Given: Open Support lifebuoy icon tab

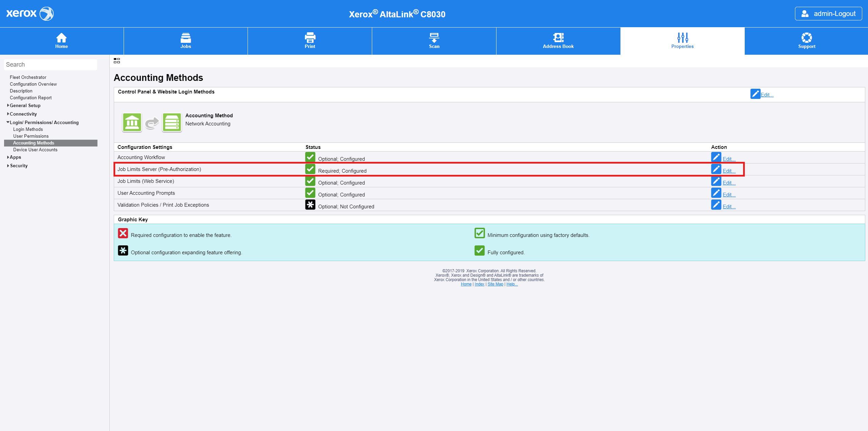Looking at the screenshot, I should point(807,37).
